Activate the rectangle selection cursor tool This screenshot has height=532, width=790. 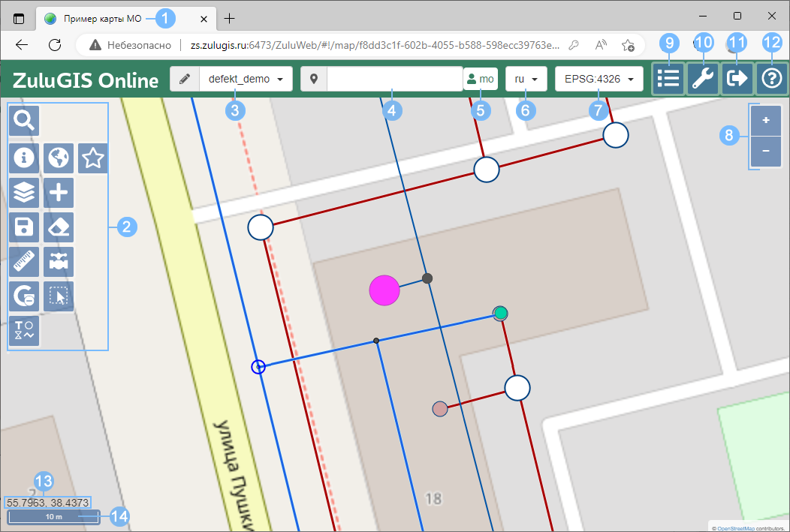pos(59,296)
